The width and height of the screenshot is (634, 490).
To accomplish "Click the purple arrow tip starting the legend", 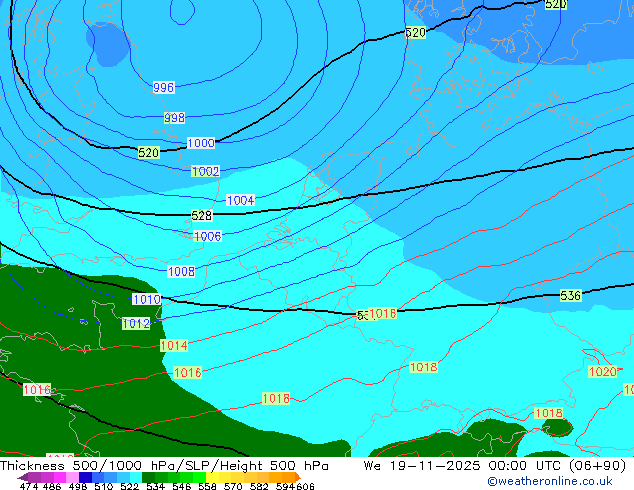I will tap(23, 477).
